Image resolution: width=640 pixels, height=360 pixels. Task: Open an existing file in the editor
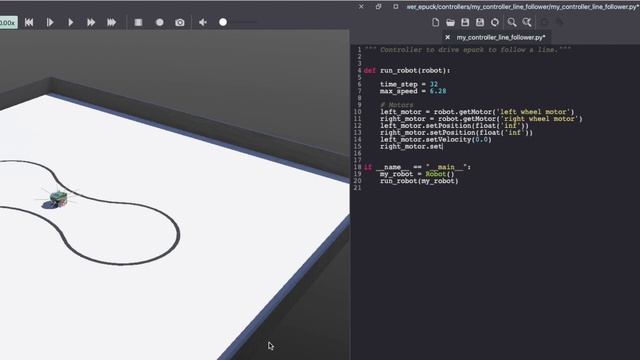point(450,22)
